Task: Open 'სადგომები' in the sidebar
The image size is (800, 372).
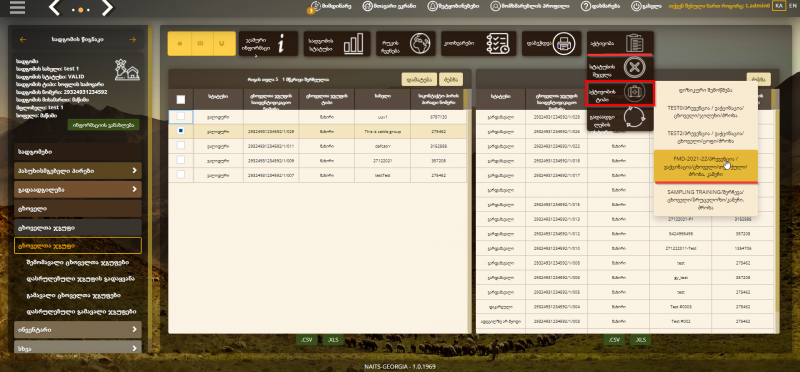Action: point(78,152)
